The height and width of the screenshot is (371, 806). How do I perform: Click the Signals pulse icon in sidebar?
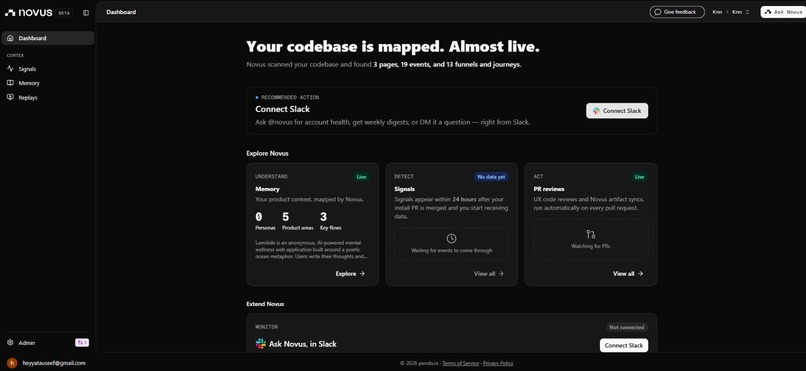click(x=10, y=68)
